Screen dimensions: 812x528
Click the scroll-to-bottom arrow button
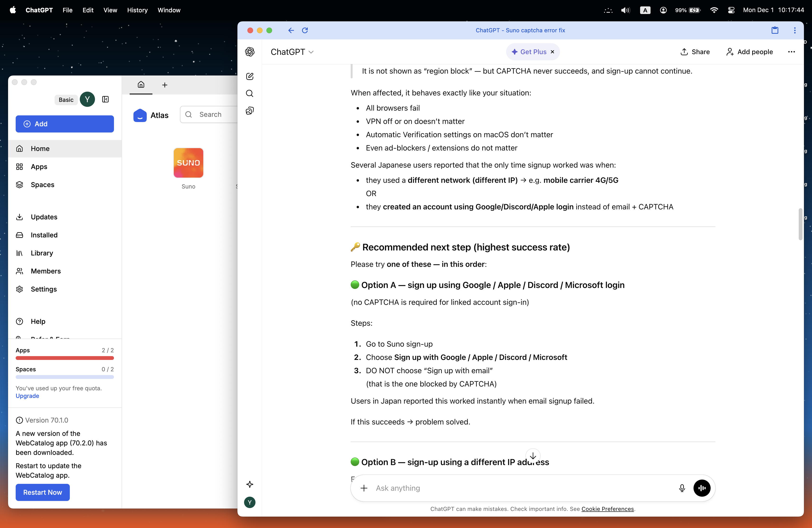pos(533,456)
